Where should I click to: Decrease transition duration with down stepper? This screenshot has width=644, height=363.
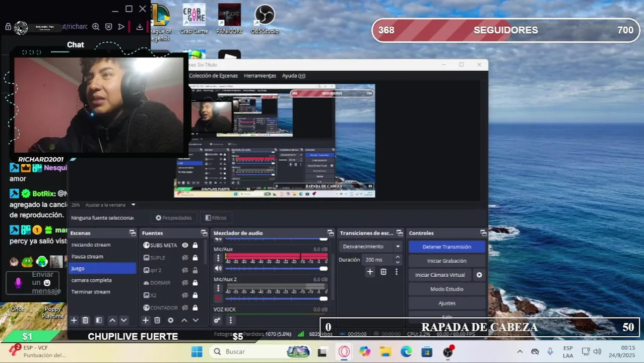[398, 262]
